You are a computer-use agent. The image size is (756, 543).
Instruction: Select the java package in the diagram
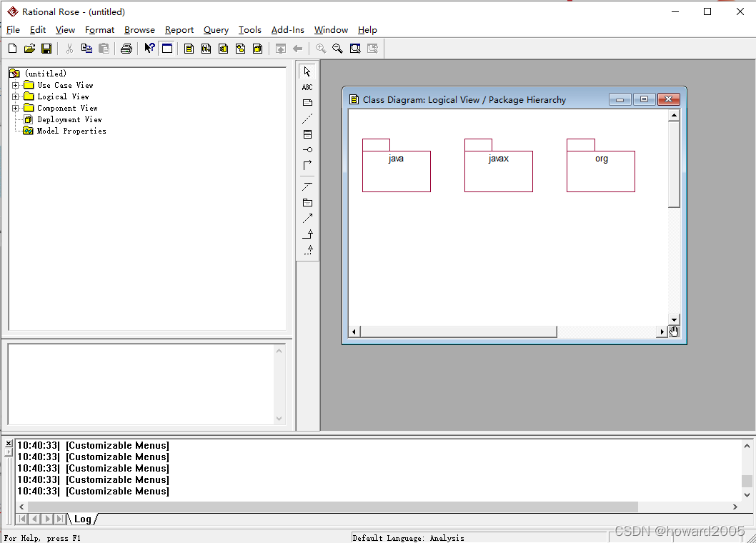tap(397, 166)
